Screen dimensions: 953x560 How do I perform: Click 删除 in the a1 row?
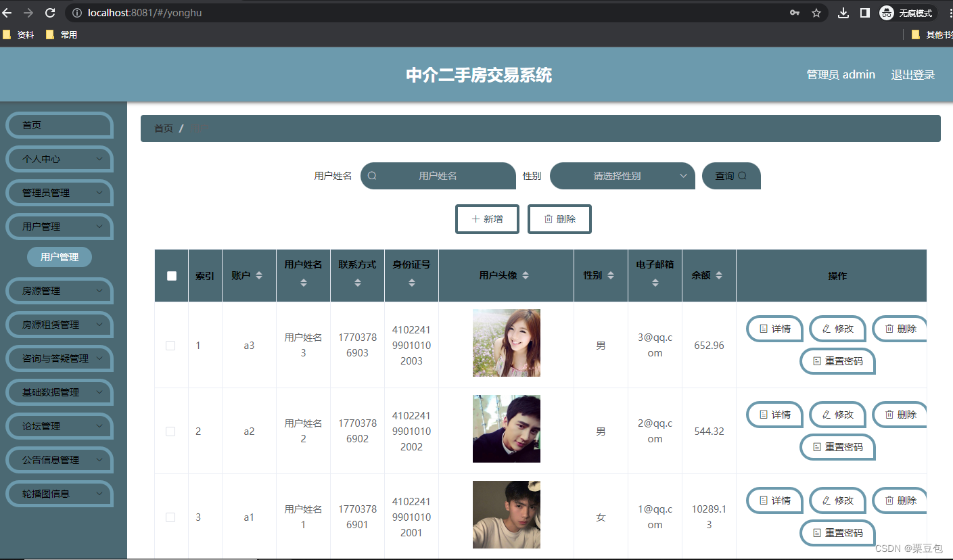click(x=900, y=500)
